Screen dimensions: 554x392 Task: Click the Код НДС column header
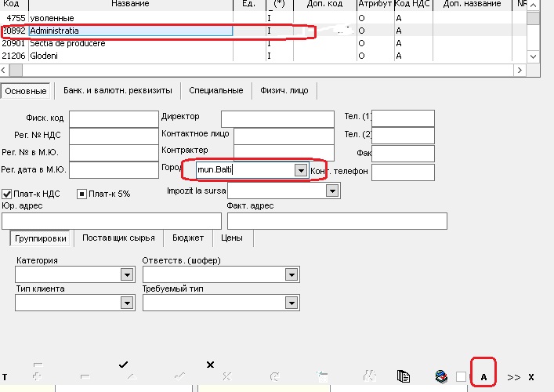pyautogui.click(x=413, y=4)
